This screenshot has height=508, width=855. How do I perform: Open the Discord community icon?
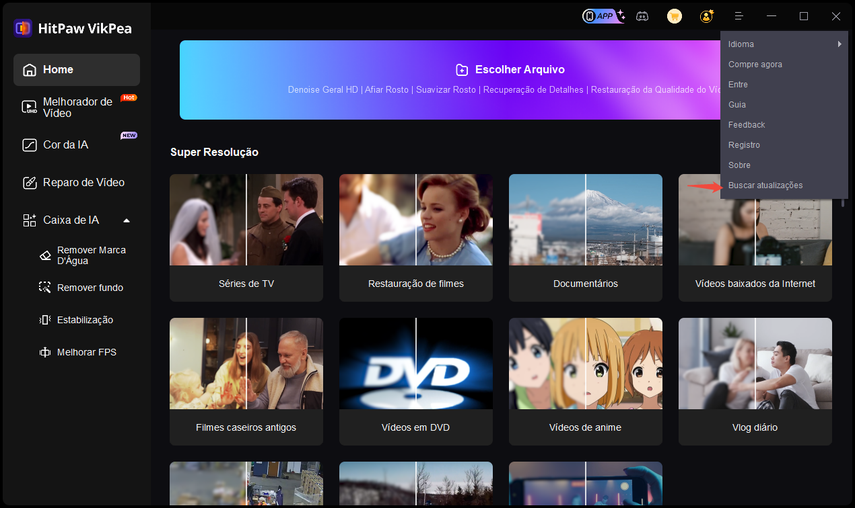pyautogui.click(x=642, y=16)
